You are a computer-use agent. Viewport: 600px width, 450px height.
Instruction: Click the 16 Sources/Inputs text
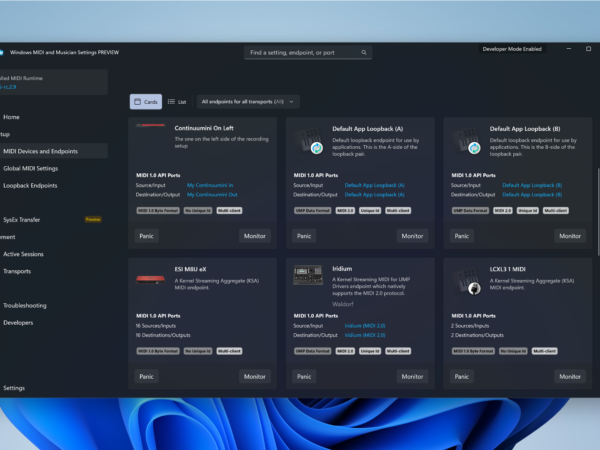[156, 326]
